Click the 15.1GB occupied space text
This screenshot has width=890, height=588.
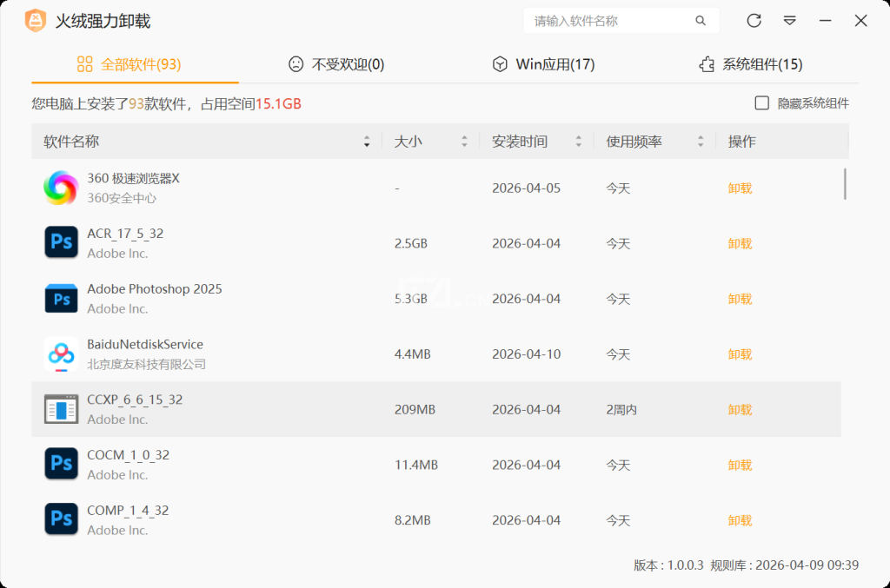[x=278, y=103]
